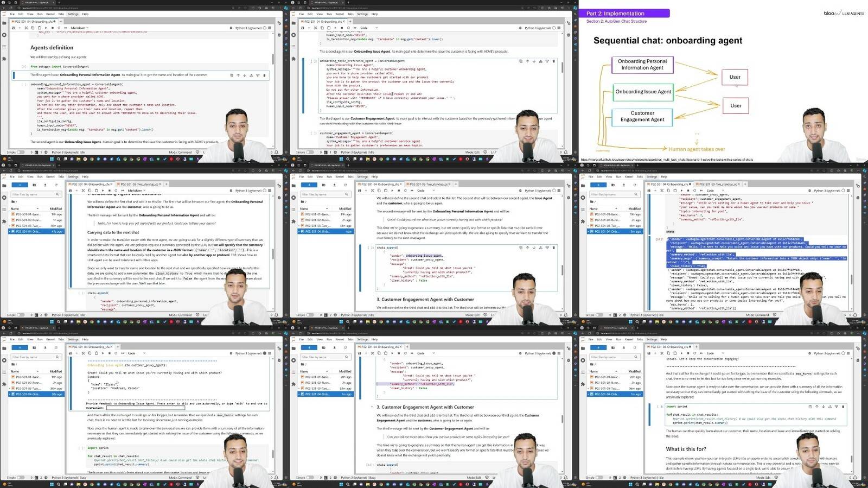Open Settings menu in the Agents definition frame
This screenshot has height=488, width=868.
[x=73, y=14]
